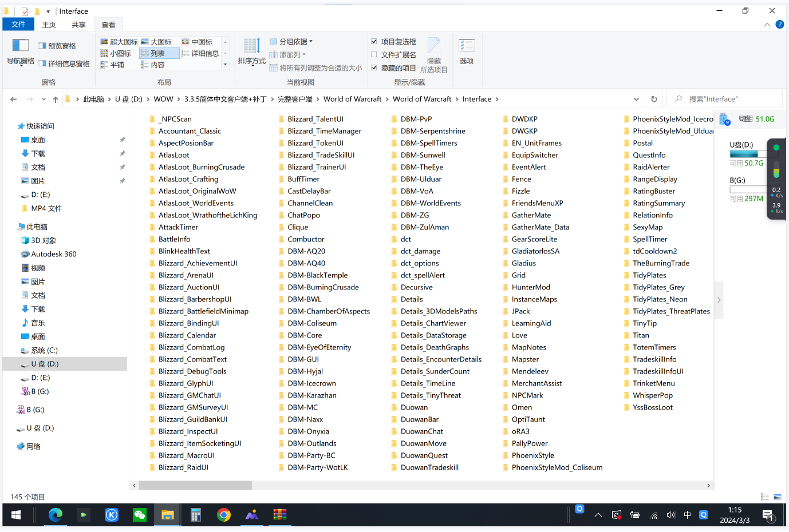789x532 pixels.
Task: Click the USB drive icon in the disk widget
Action: click(x=724, y=119)
